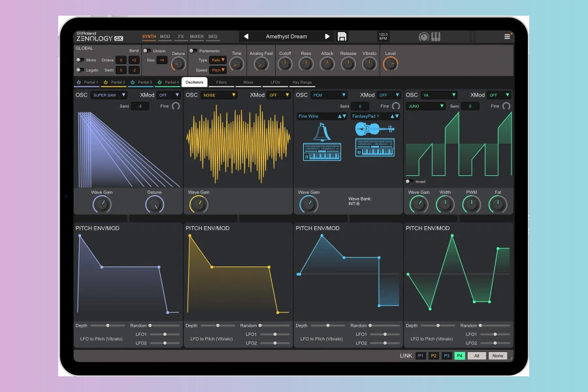This screenshot has width=588, height=392.
Task: Toggle the Legato switch
Action: click(x=80, y=70)
